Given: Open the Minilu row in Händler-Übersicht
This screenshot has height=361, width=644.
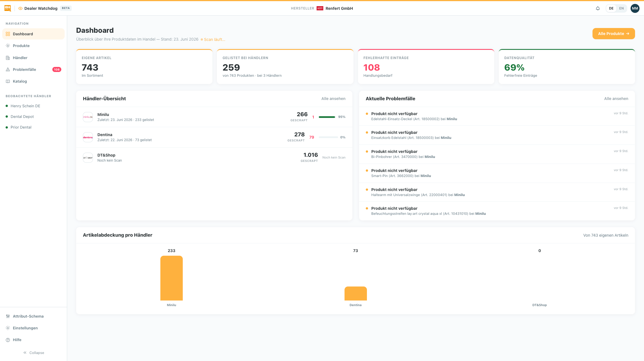Looking at the screenshot, I should click(x=214, y=117).
